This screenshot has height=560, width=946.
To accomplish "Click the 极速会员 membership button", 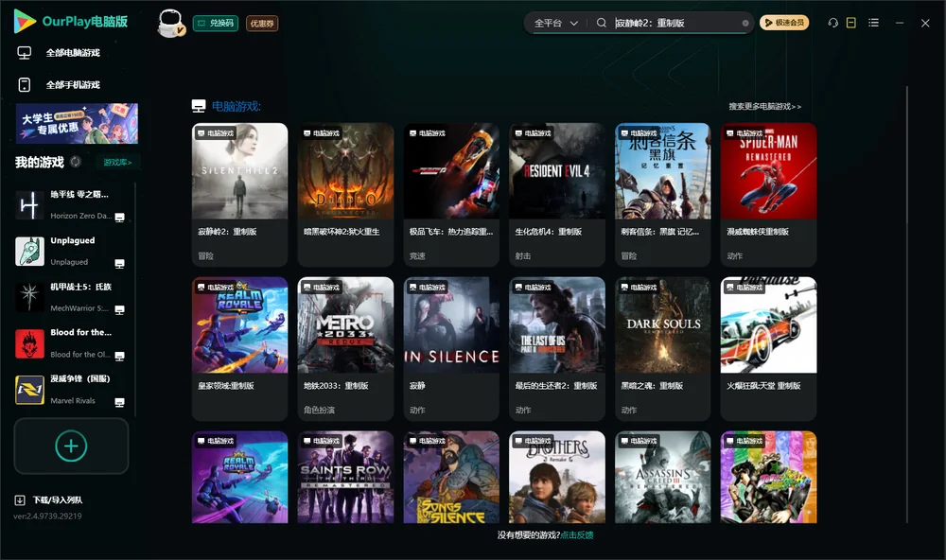I will click(784, 23).
